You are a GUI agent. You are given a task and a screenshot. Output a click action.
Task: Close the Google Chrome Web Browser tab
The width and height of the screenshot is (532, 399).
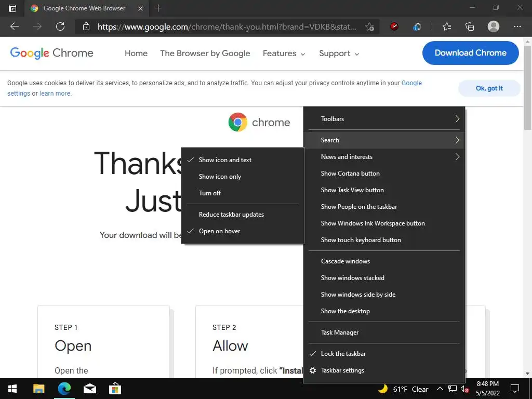point(140,8)
